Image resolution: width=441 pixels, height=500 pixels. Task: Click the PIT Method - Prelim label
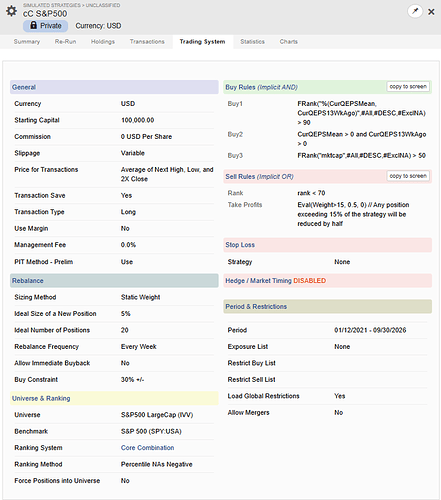click(43, 262)
